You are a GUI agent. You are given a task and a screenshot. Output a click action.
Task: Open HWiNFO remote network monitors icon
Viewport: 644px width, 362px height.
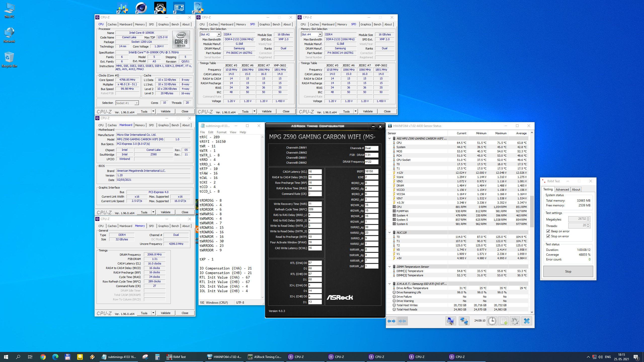464,321
